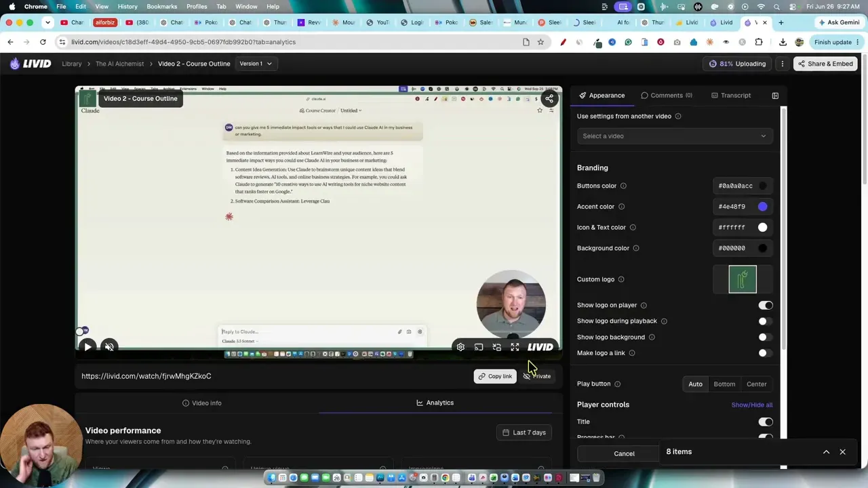The image size is (868, 488).
Task: Click the Buttons color swatch
Action: coord(763,186)
